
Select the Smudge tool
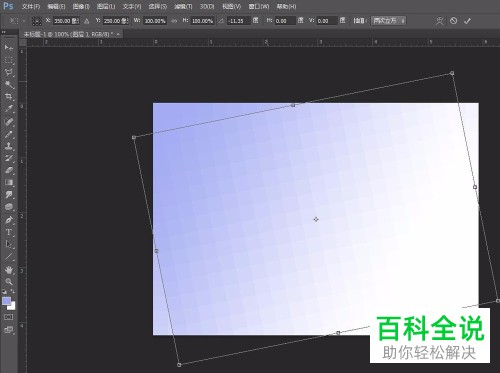(9, 195)
